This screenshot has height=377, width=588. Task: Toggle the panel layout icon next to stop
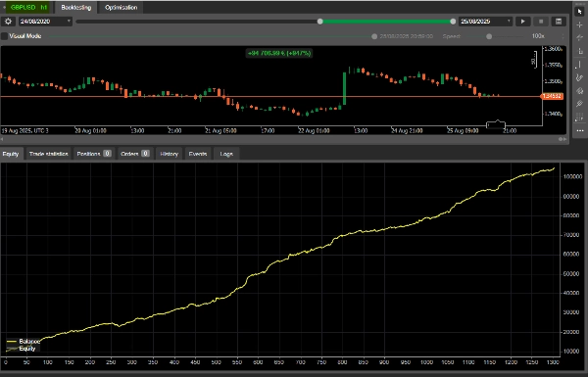click(559, 22)
